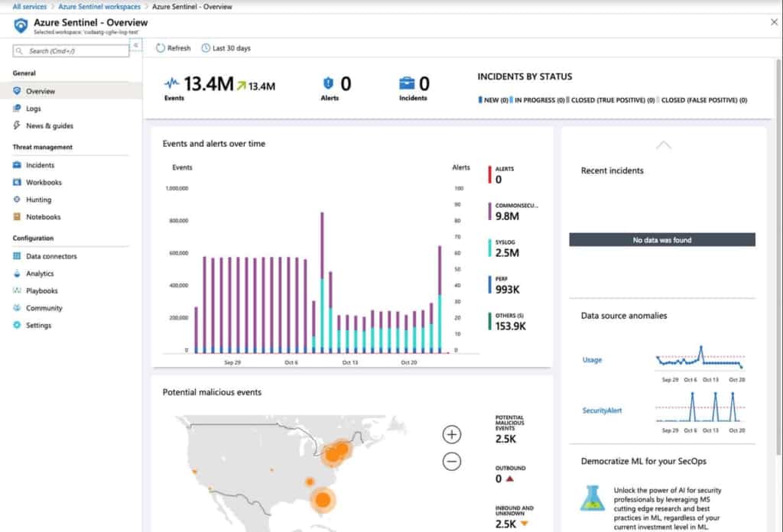Click the Hunting target icon
The image size is (783, 532).
point(17,199)
